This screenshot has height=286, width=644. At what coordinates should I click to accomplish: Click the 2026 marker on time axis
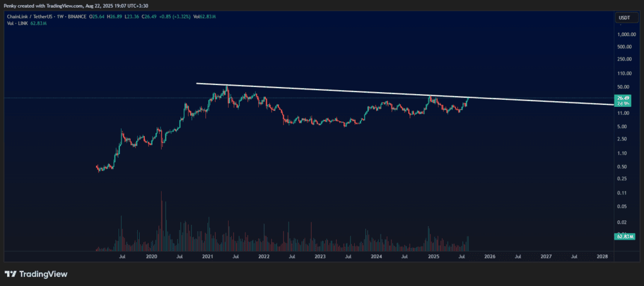[x=489, y=256]
